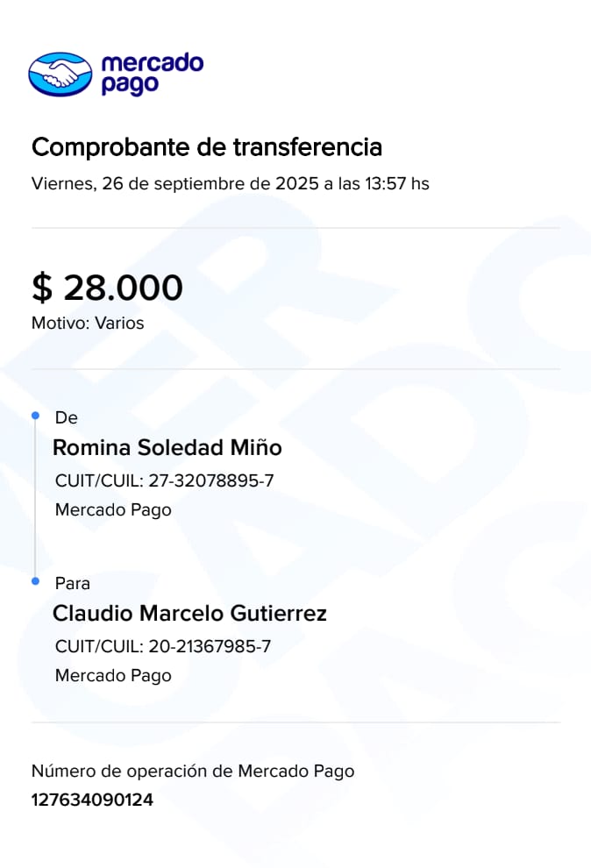Click the "De" sender label
591x868 pixels.
(x=66, y=417)
